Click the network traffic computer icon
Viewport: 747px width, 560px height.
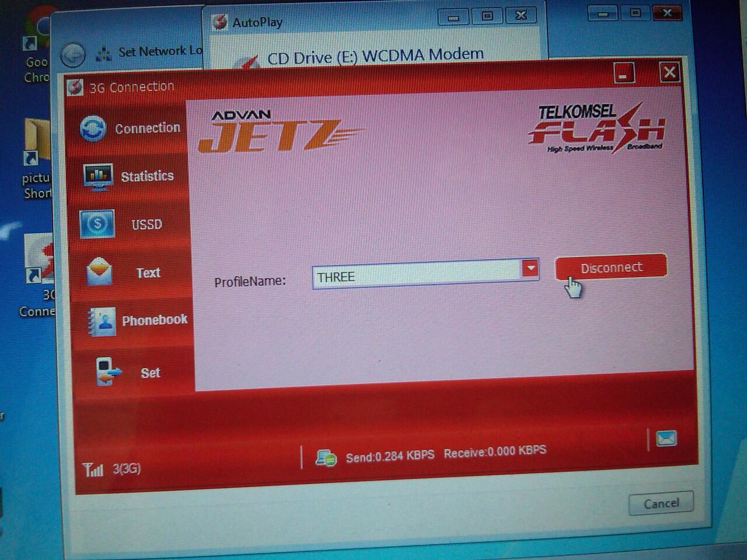click(x=326, y=458)
